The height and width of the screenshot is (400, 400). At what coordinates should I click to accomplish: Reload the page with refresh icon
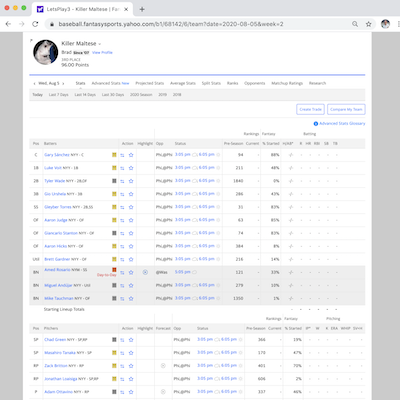click(35, 24)
